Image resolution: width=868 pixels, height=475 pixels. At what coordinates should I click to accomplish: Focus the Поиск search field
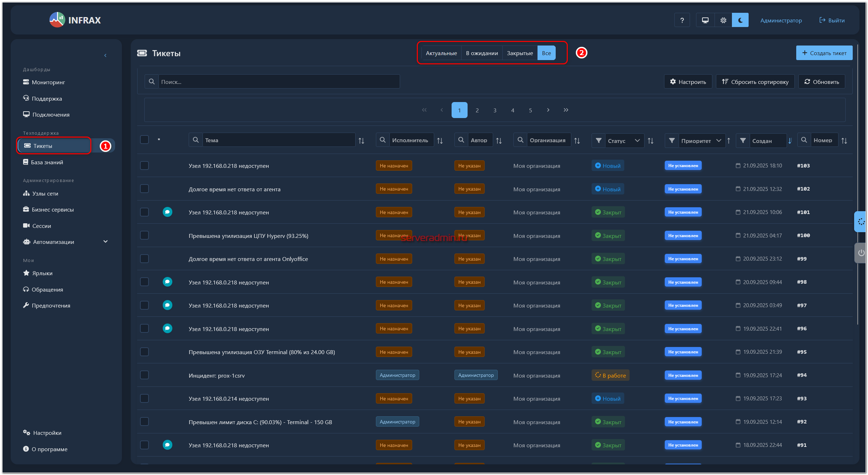pos(279,81)
